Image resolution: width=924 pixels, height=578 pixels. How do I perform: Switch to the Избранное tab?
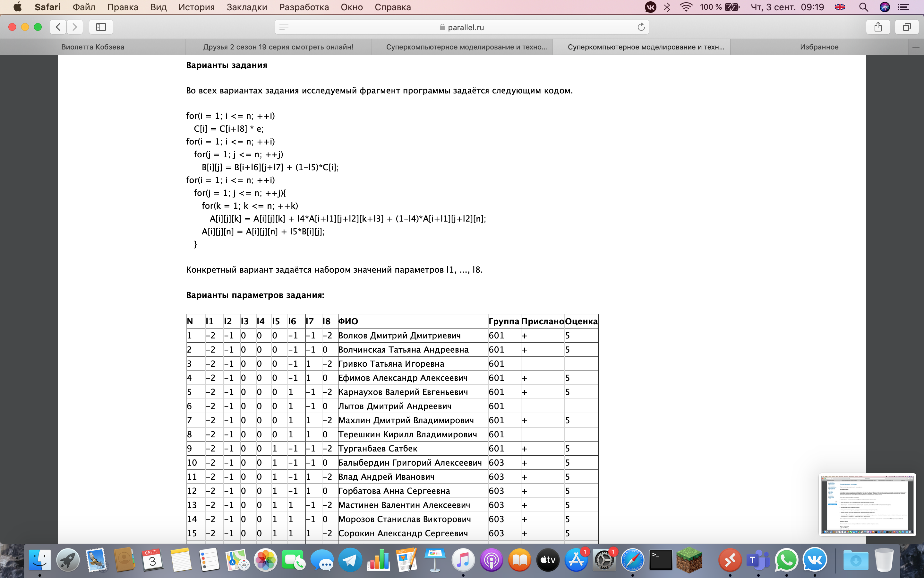819,47
